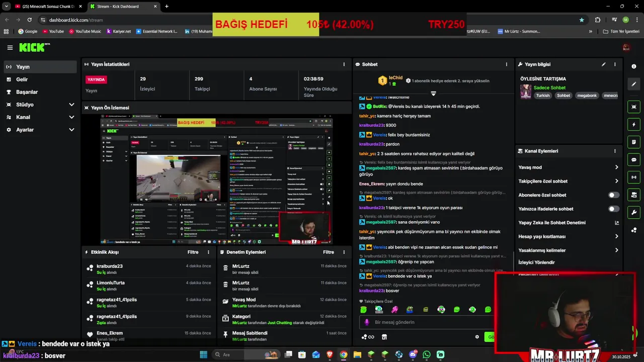Open the Başarılar sidebar page
This screenshot has width=644, height=362.
(x=40, y=92)
